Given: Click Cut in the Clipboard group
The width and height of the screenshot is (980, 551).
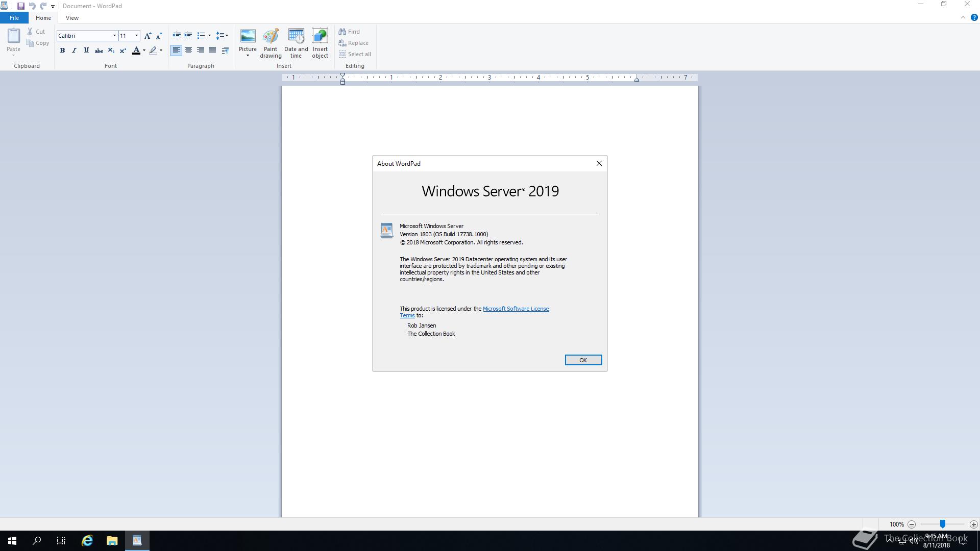Looking at the screenshot, I should point(37,32).
